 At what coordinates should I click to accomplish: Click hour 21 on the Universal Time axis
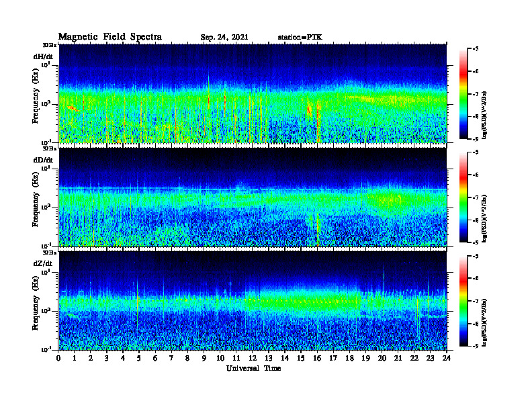398,359
